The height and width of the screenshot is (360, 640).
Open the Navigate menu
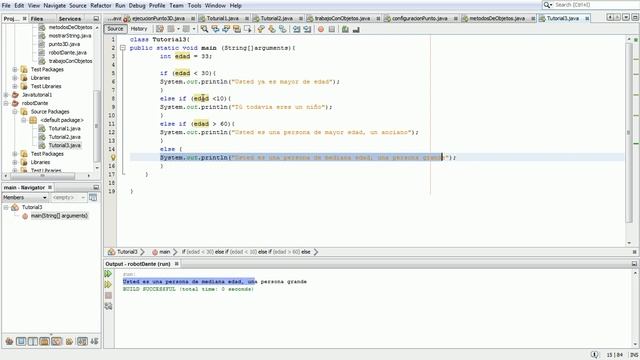[x=54, y=5]
